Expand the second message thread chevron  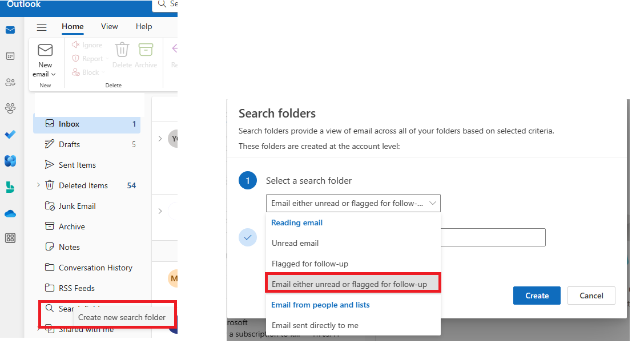pyautogui.click(x=160, y=211)
